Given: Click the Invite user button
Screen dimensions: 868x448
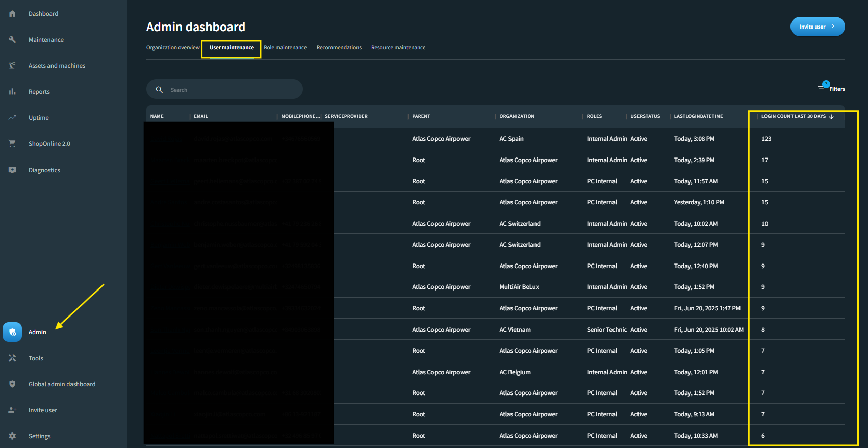Looking at the screenshot, I should (x=818, y=27).
